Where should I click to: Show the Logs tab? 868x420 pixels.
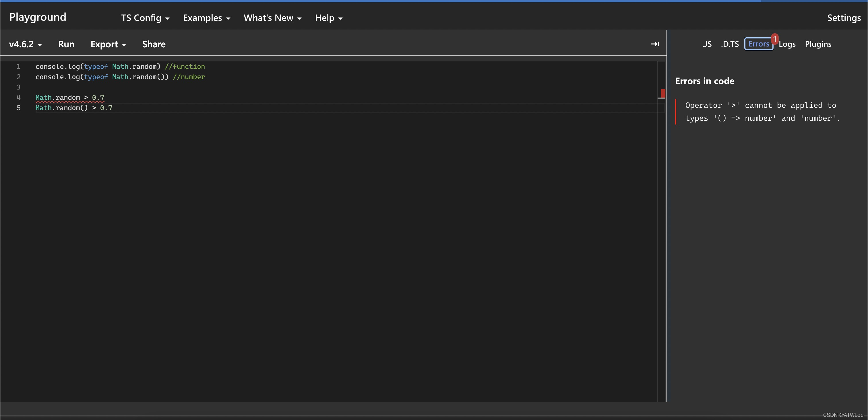(x=787, y=44)
